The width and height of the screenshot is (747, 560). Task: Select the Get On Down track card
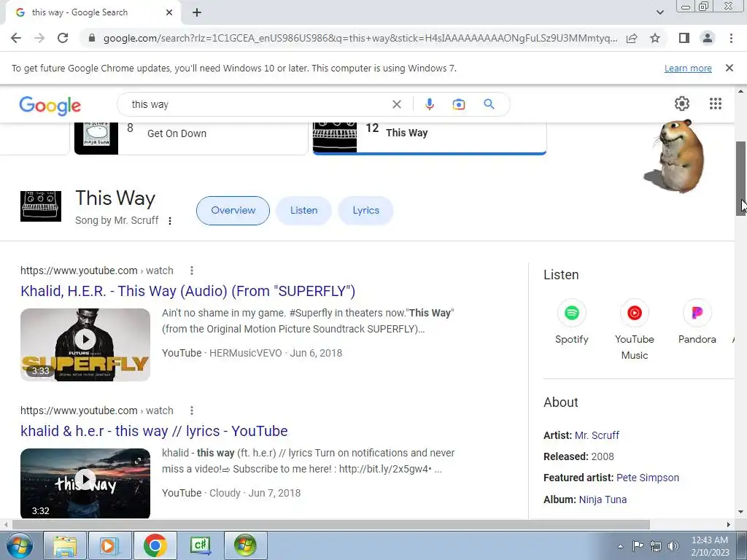pos(190,138)
